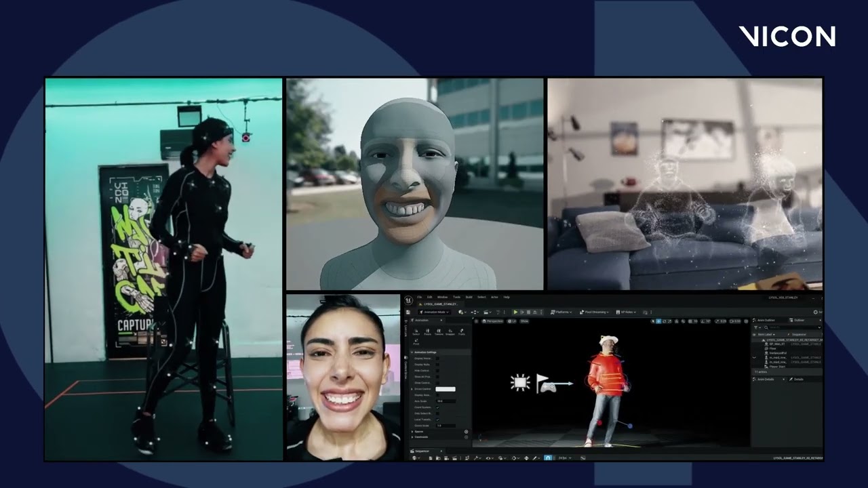The height and width of the screenshot is (488, 868).
Task: Open the Build menu
Action: click(469, 297)
